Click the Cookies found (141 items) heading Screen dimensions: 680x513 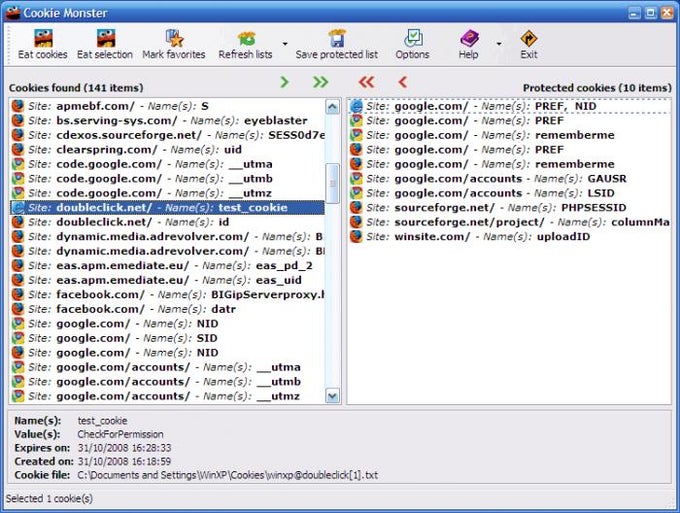tap(76, 88)
